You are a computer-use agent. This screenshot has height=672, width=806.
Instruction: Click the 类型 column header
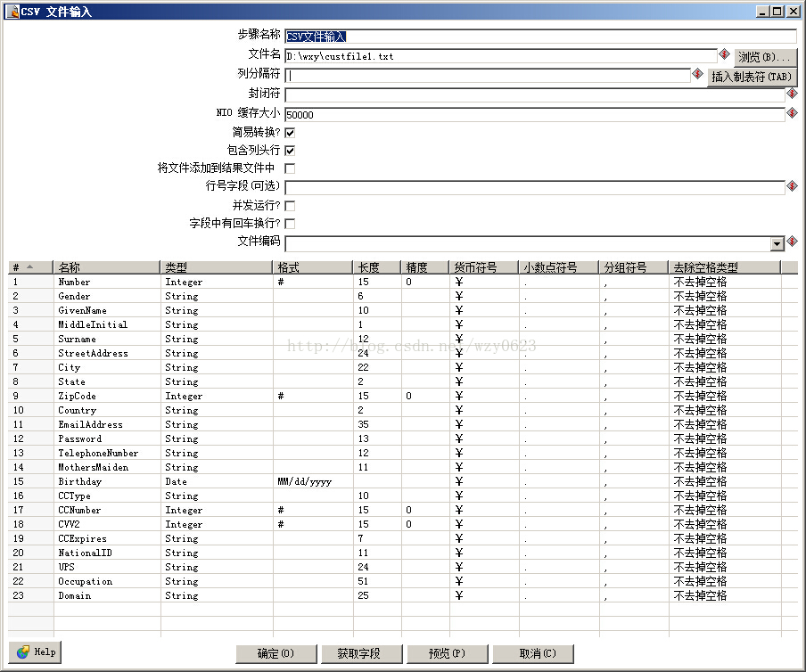click(216, 267)
